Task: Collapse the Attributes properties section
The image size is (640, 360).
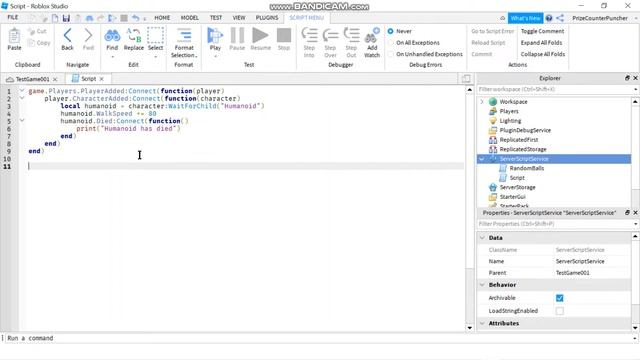Action: tap(482, 323)
